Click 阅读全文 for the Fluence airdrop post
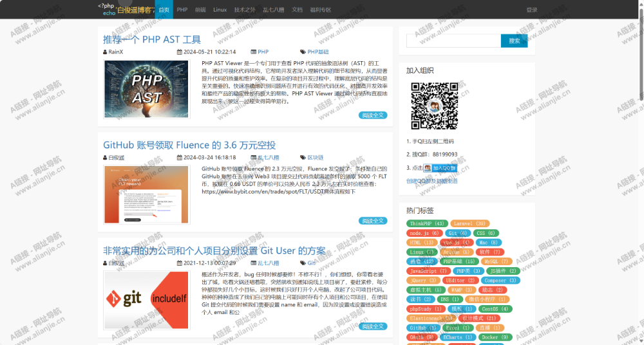644x345 pixels. [373, 221]
